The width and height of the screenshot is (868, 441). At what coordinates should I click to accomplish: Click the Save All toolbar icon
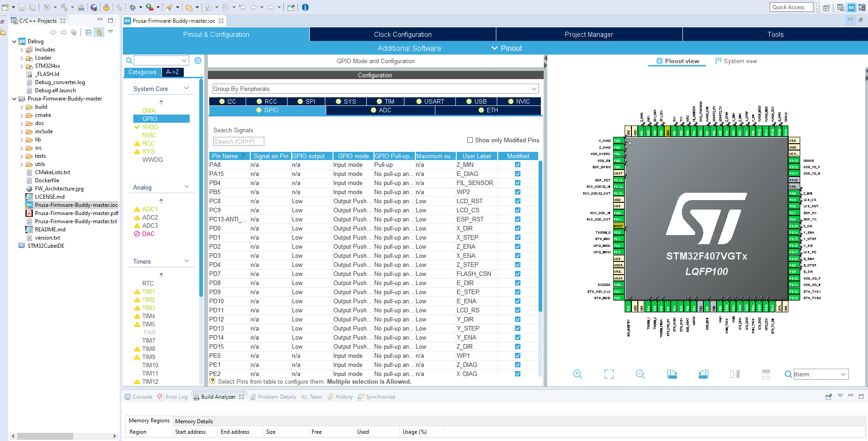coord(32,7)
